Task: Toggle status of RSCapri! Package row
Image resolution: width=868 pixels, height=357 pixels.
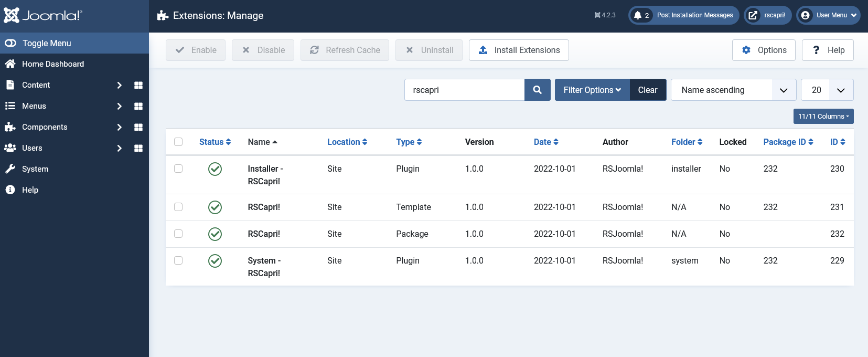Action: pyautogui.click(x=215, y=234)
